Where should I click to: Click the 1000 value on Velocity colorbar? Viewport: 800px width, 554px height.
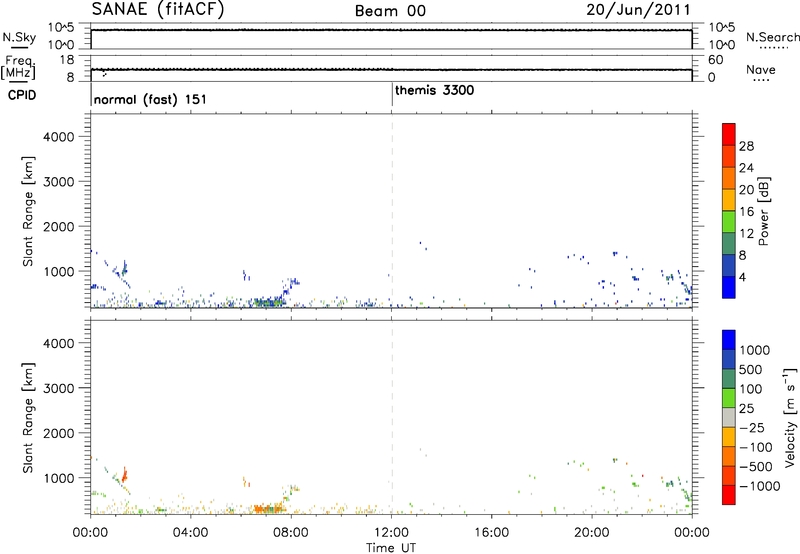pyautogui.click(x=754, y=350)
